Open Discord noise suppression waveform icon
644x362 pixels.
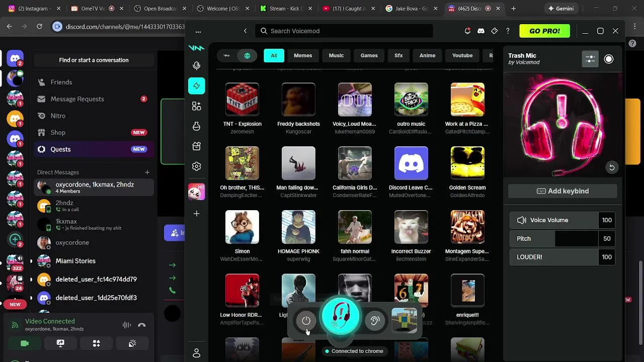(x=127, y=325)
